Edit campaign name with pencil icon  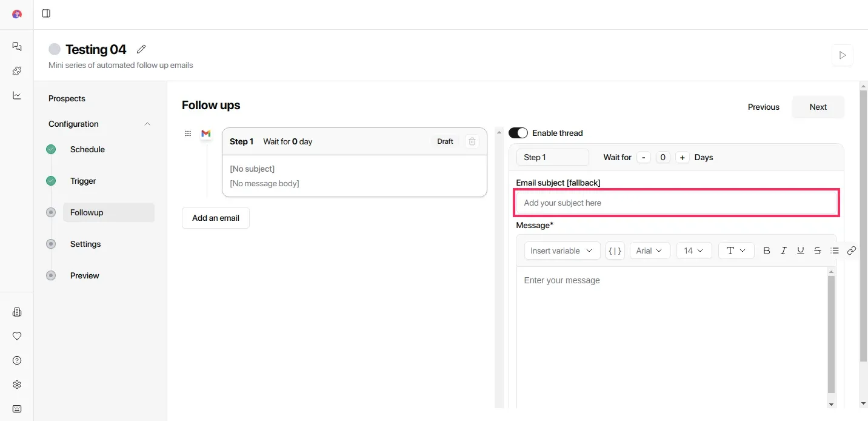[x=141, y=49]
